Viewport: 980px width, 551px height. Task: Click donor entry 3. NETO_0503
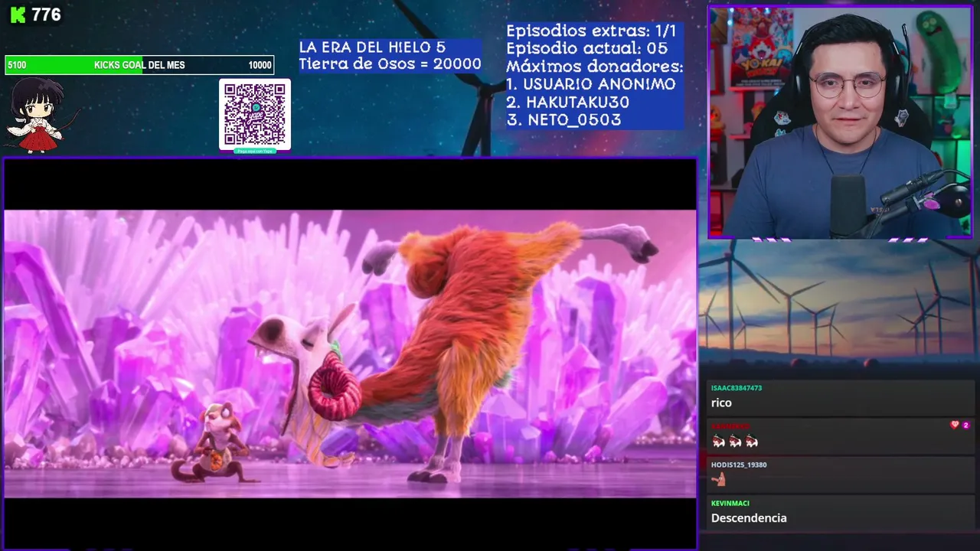coord(563,119)
